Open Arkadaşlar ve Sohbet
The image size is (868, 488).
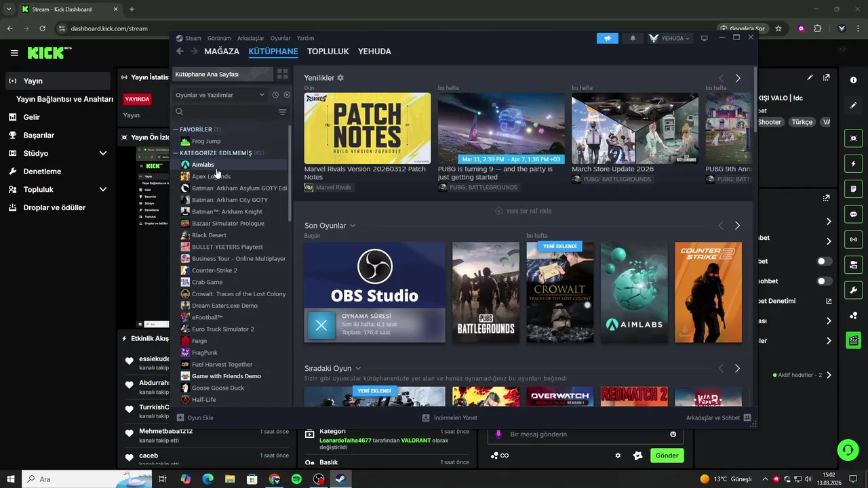[718, 418]
